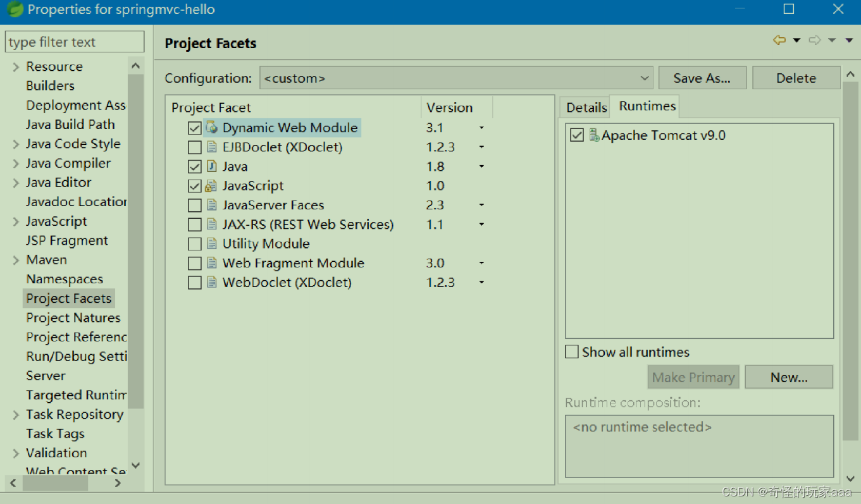
Task: Select Project Natures in the tree
Action: point(73,317)
